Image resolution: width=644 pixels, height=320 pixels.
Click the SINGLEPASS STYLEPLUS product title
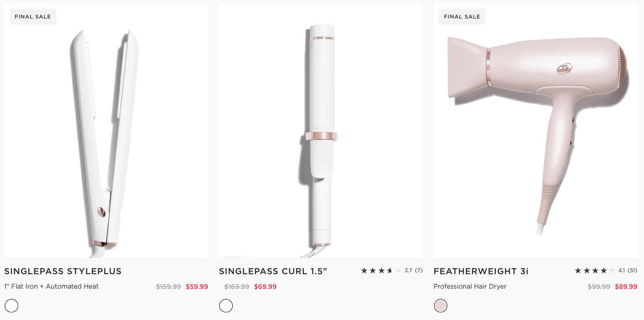pyautogui.click(x=63, y=271)
